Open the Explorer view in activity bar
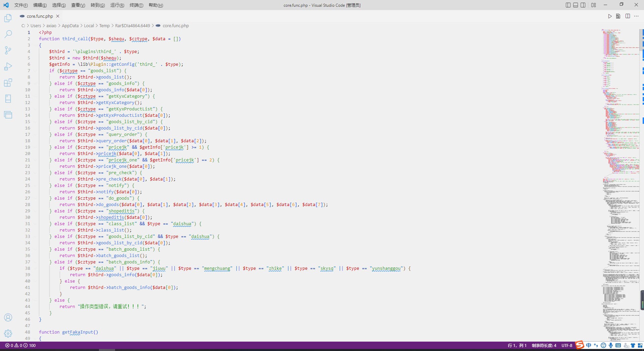Viewport: 644px width, 351px height. point(8,18)
